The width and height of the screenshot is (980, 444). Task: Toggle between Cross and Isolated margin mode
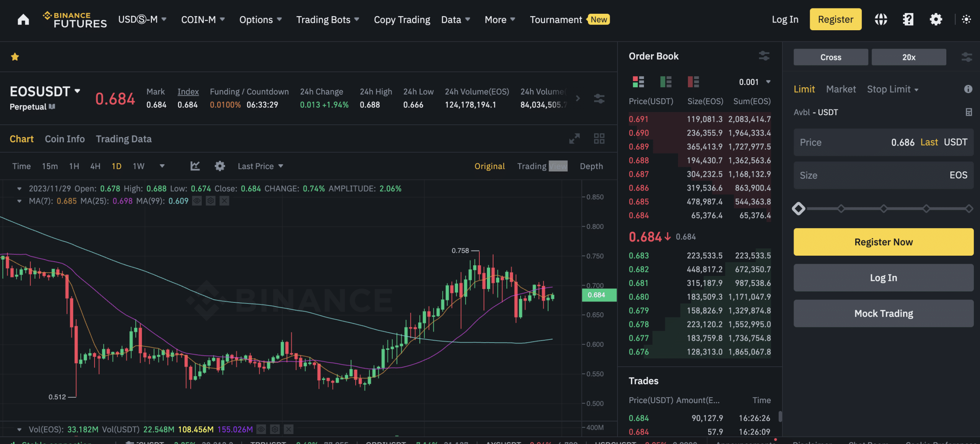click(830, 56)
